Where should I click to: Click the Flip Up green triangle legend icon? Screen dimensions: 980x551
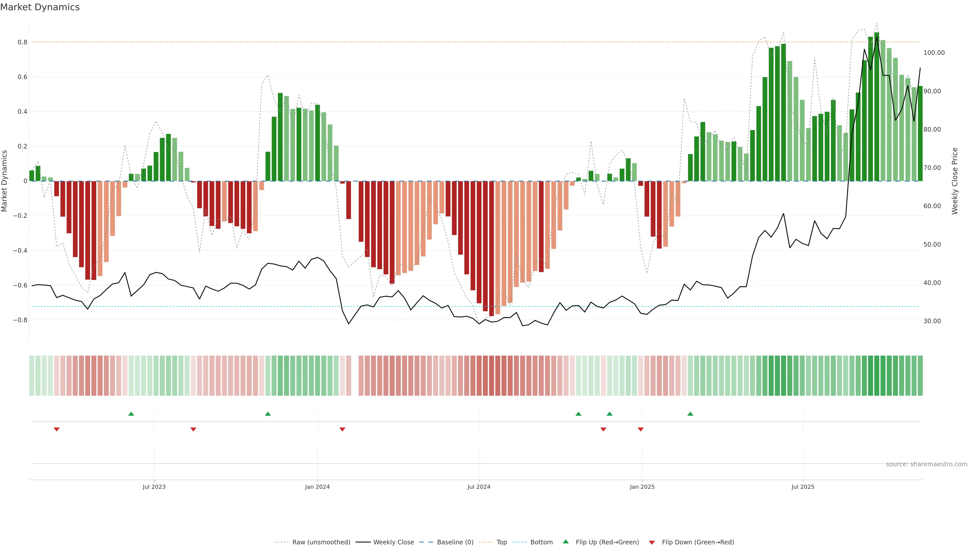click(565, 542)
